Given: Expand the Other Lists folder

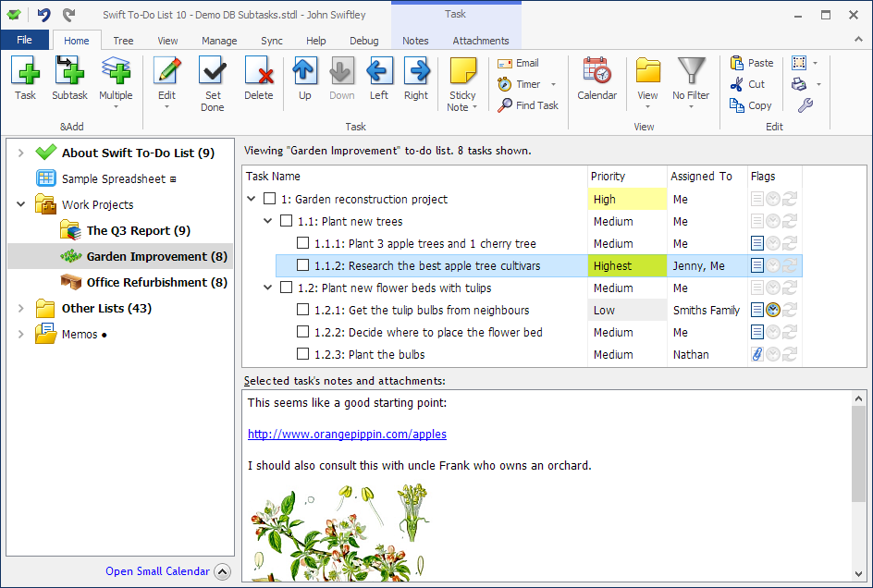Looking at the screenshot, I should 20,309.
